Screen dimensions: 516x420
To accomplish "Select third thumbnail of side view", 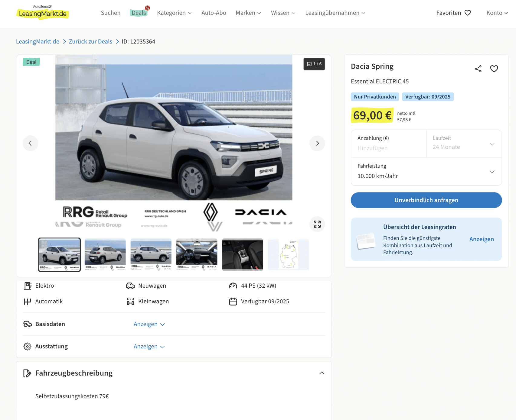I will 151,255.
